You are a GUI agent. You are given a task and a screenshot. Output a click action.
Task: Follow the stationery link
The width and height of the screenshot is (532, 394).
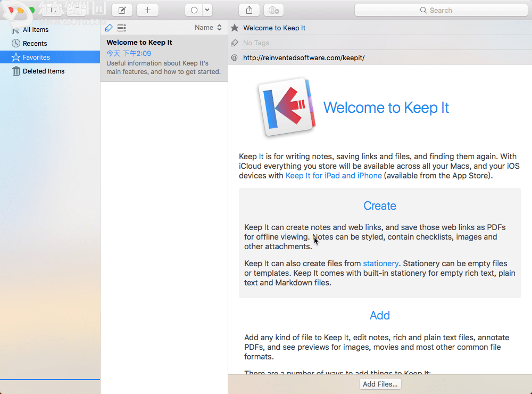pyautogui.click(x=381, y=264)
